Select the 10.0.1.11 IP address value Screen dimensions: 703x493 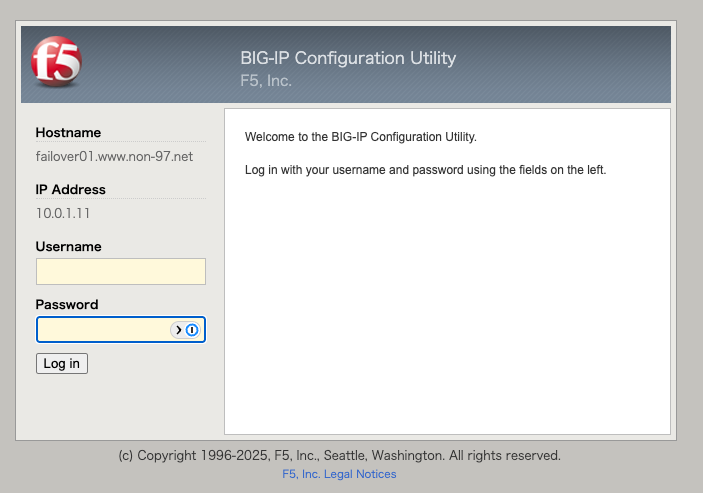click(x=63, y=213)
